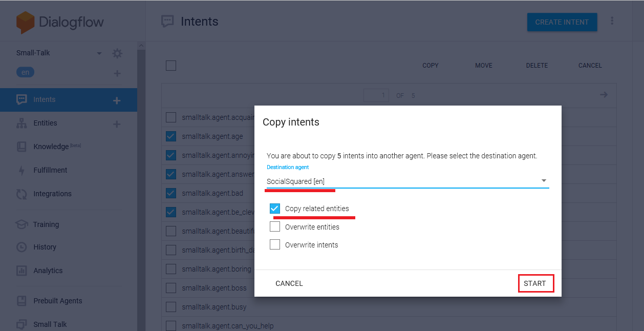The width and height of the screenshot is (644, 331).
Task: Navigate to Prebuilt Agents section
Action: tap(57, 301)
